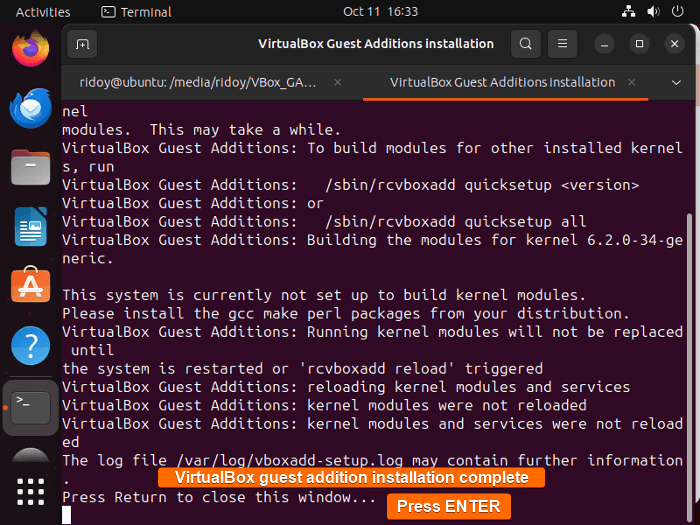The width and height of the screenshot is (700, 525).
Task: Open LibreOffice Writer from the dock
Action: coord(30,227)
